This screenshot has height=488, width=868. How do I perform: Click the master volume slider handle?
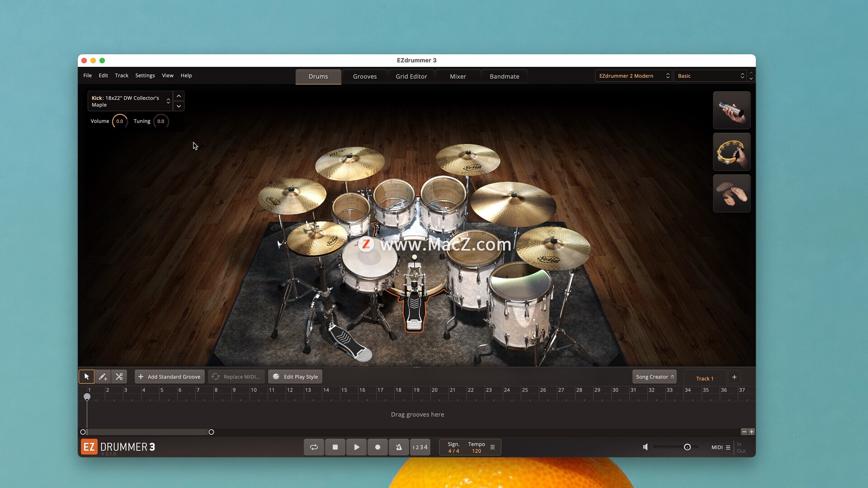[687, 447]
